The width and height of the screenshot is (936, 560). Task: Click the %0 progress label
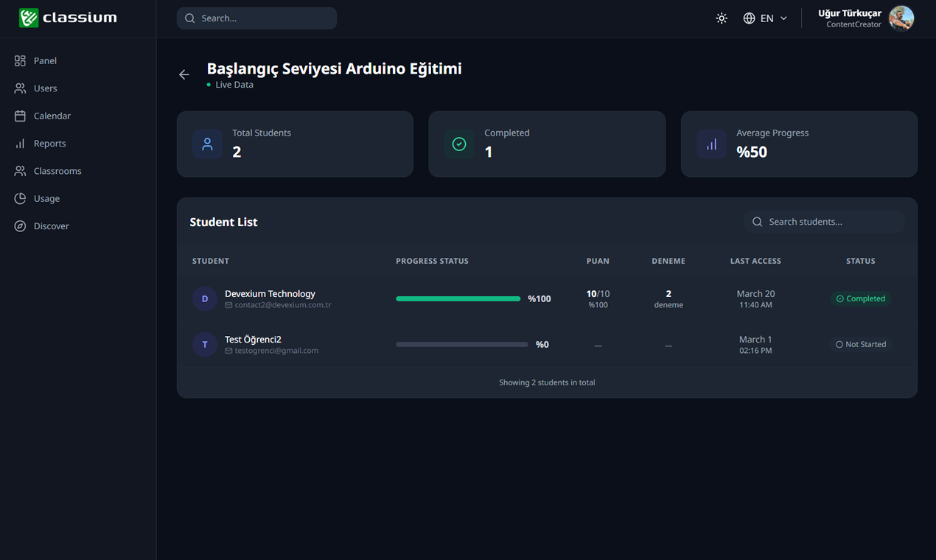(542, 345)
